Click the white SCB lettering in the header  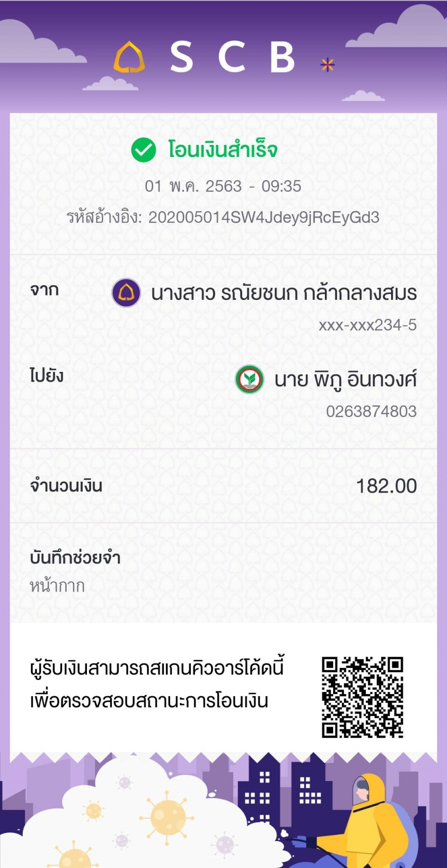232,57
